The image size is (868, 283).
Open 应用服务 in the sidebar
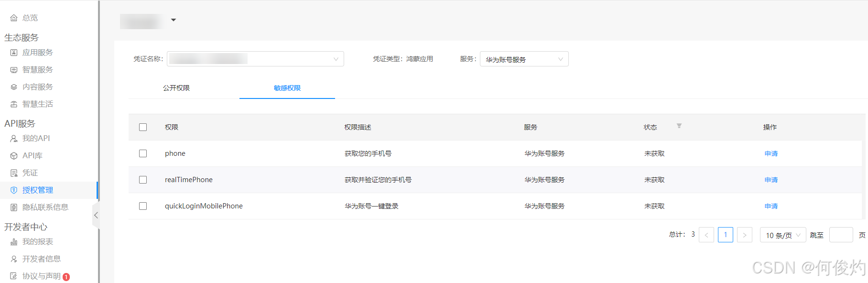(38, 53)
